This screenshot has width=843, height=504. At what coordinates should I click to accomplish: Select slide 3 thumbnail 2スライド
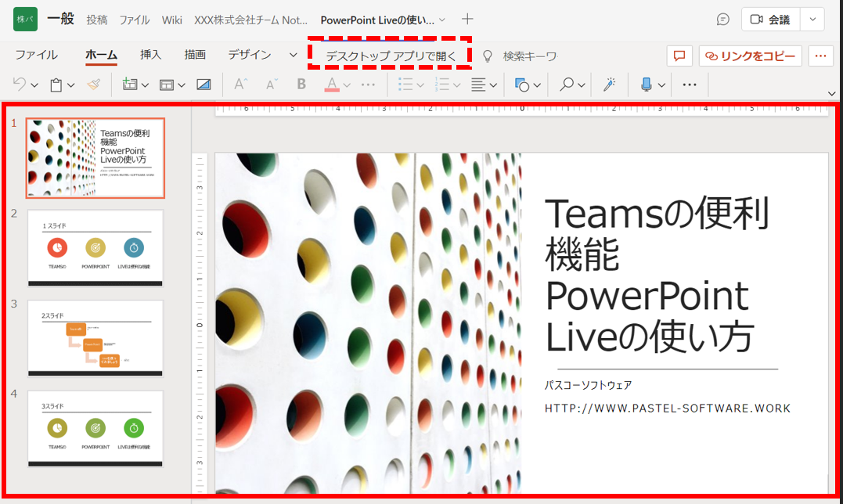tap(95, 339)
